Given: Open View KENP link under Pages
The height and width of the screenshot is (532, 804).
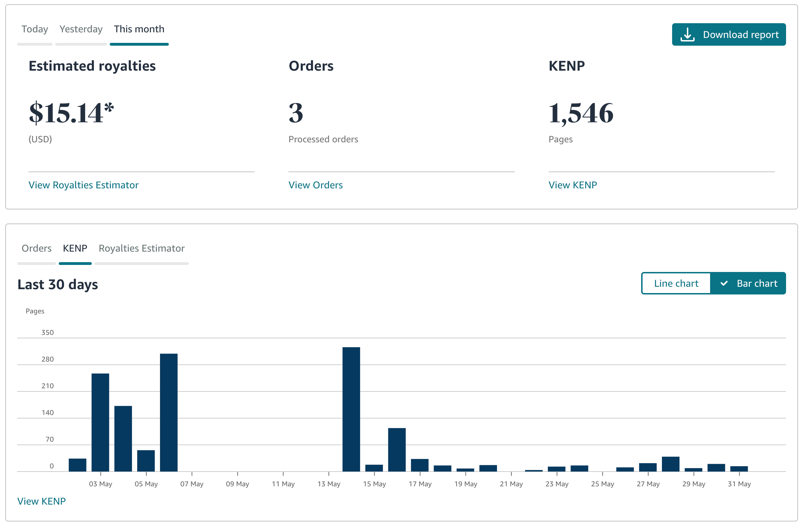Looking at the screenshot, I should coord(573,185).
